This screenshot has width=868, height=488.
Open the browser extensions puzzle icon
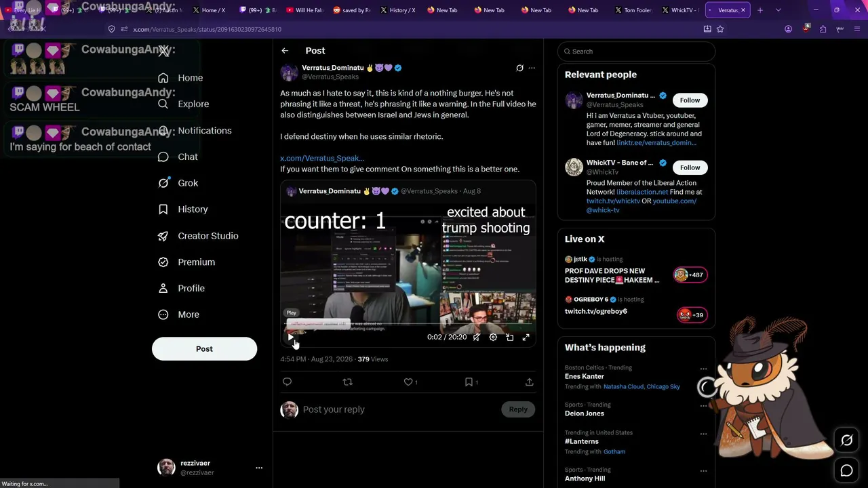tap(823, 29)
